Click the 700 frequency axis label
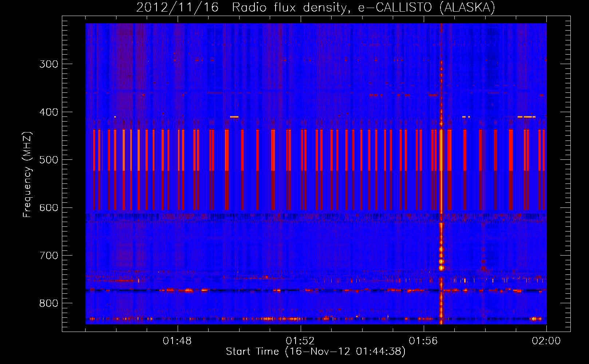This screenshot has width=589, height=364. point(49,256)
